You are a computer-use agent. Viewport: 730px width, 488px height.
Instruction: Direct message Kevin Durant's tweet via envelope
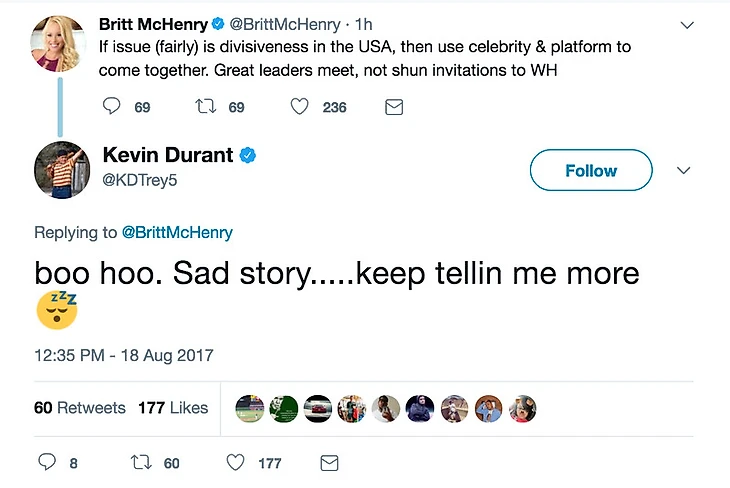329,463
